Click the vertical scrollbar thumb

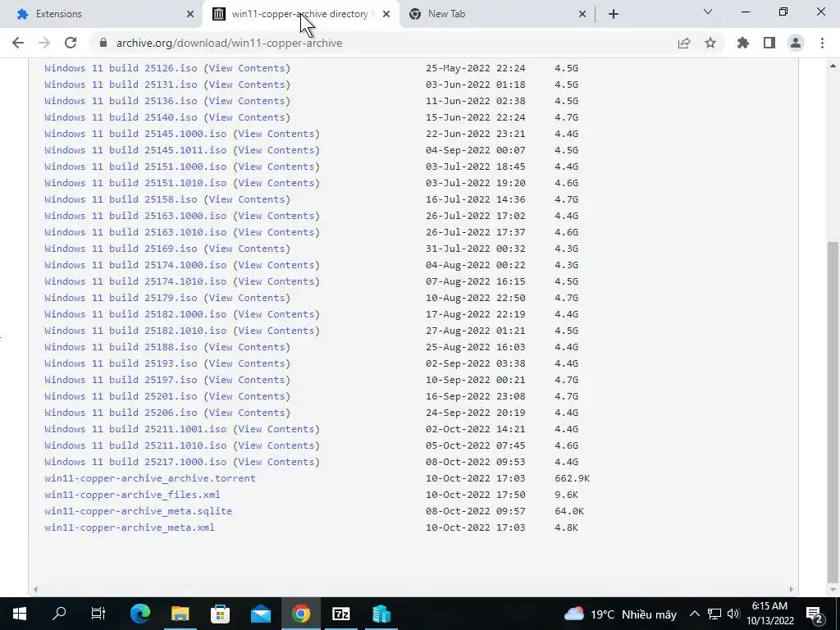click(833, 412)
